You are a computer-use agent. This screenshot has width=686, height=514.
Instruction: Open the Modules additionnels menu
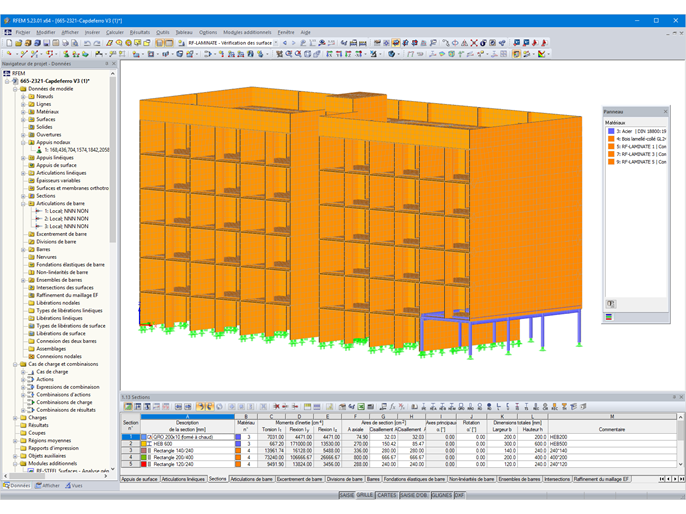pos(247,32)
